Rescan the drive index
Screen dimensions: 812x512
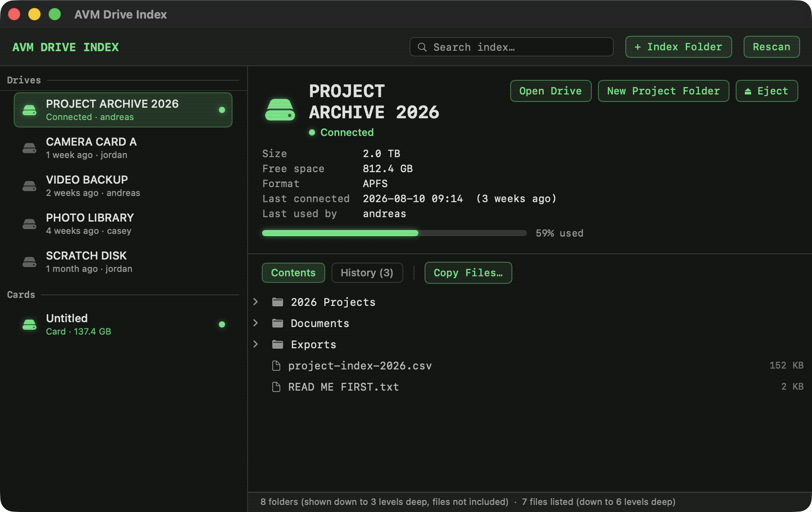[772, 47]
